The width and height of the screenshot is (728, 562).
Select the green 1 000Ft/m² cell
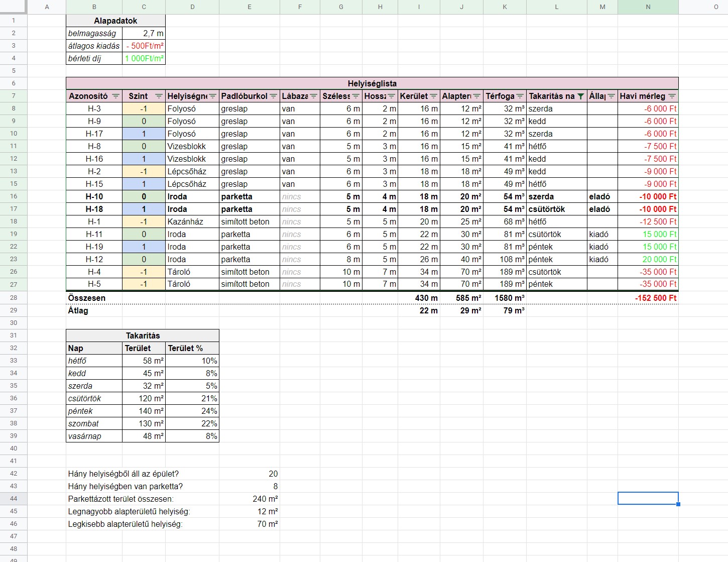coord(144,58)
